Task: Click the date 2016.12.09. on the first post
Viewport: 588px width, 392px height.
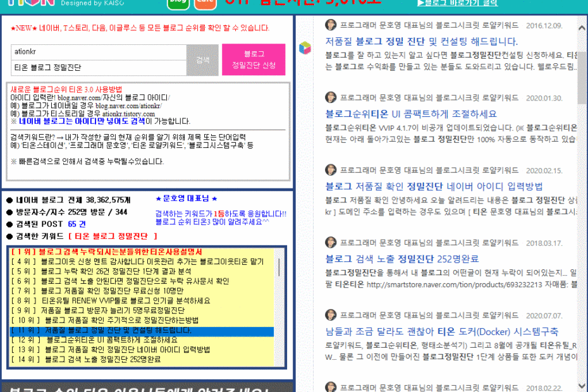Action: point(544,26)
